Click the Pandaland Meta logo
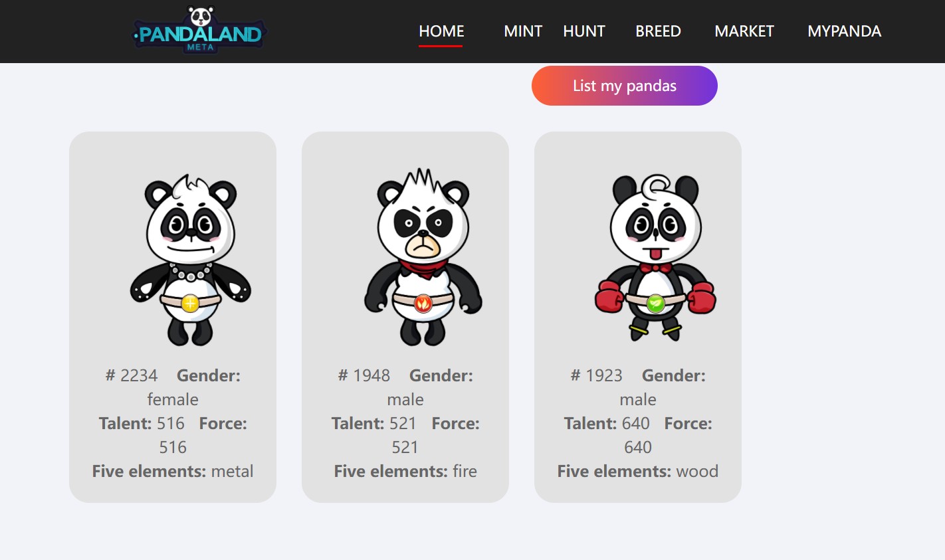 pos(199,30)
